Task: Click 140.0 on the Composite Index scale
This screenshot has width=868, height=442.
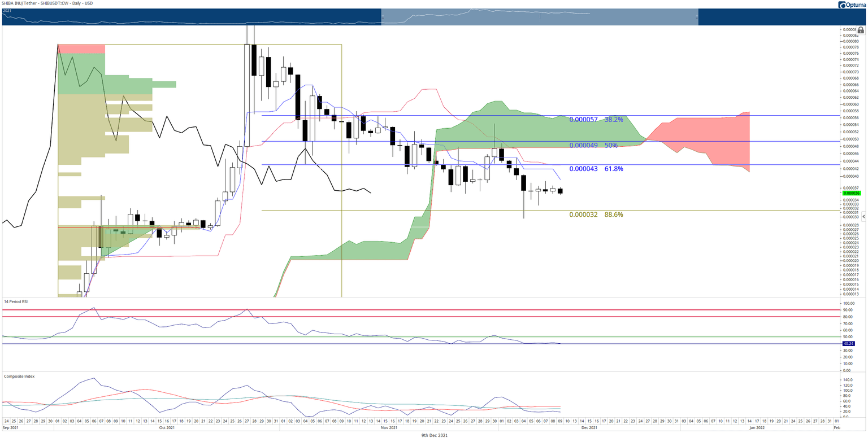Action: [x=849, y=380]
